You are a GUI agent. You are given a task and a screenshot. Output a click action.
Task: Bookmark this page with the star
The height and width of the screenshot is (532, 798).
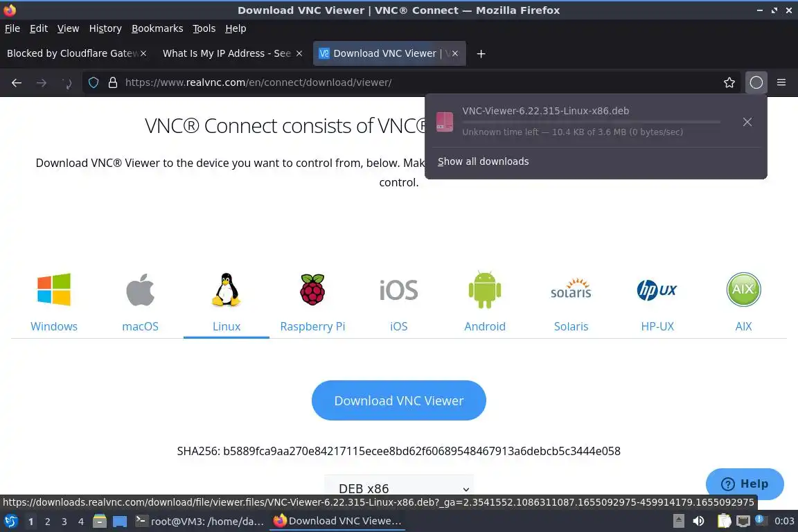pos(729,82)
